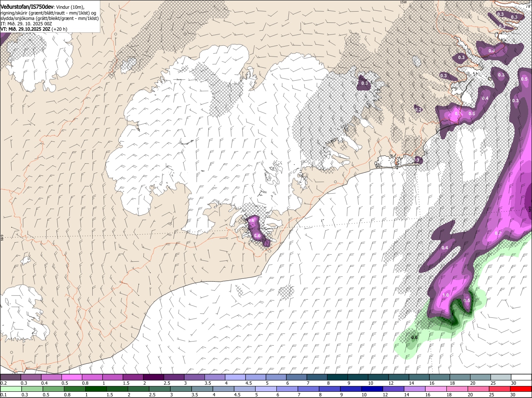Viewport: 532px width, 398px height.
Task: Pick the snow legend swatch between 0.8 and 1
Action: tap(92, 377)
